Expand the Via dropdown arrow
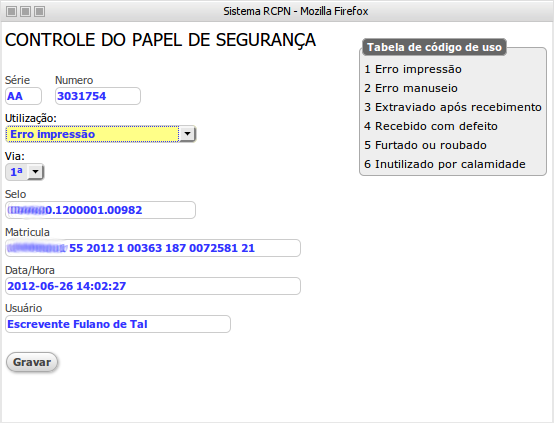 (x=35, y=172)
